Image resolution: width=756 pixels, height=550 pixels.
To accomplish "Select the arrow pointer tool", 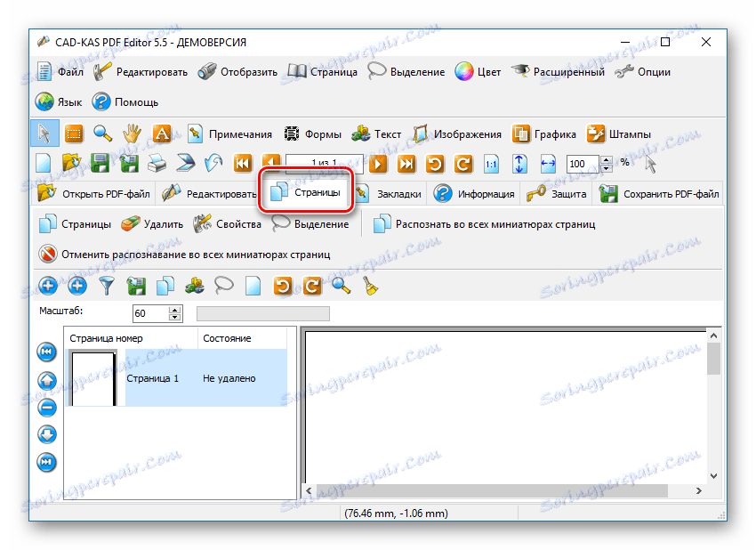I will pyautogui.click(x=44, y=133).
